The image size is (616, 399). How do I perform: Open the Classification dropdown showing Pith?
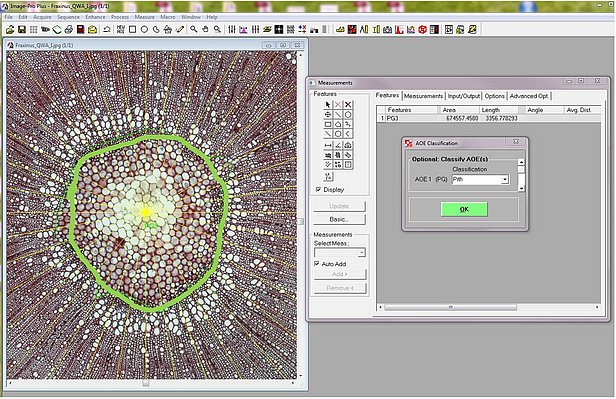[x=480, y=179]
